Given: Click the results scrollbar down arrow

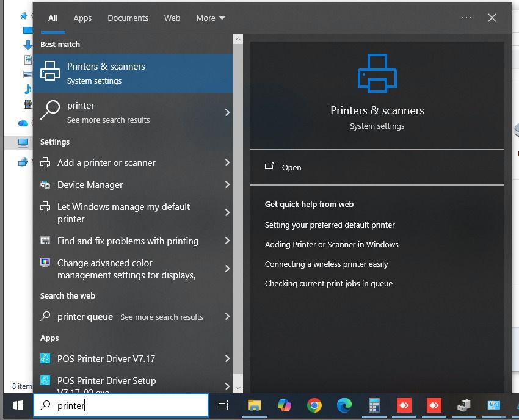Looking at the screenshot, I should (x=238, y=388).
